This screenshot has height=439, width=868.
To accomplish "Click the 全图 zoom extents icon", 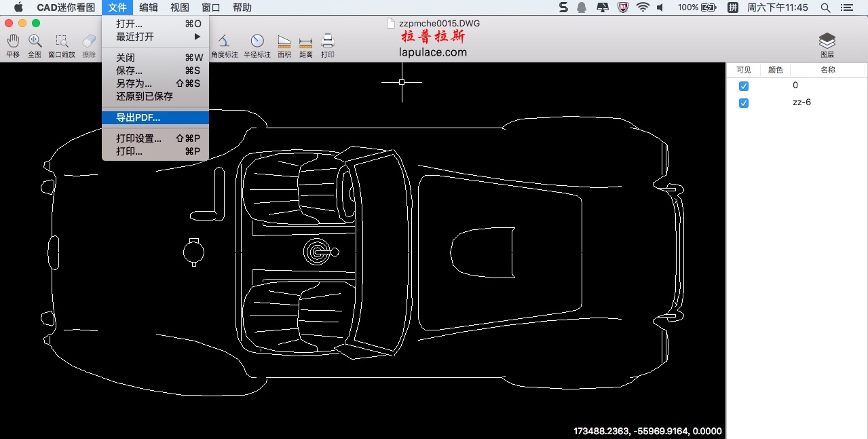I will coord(35,42).
